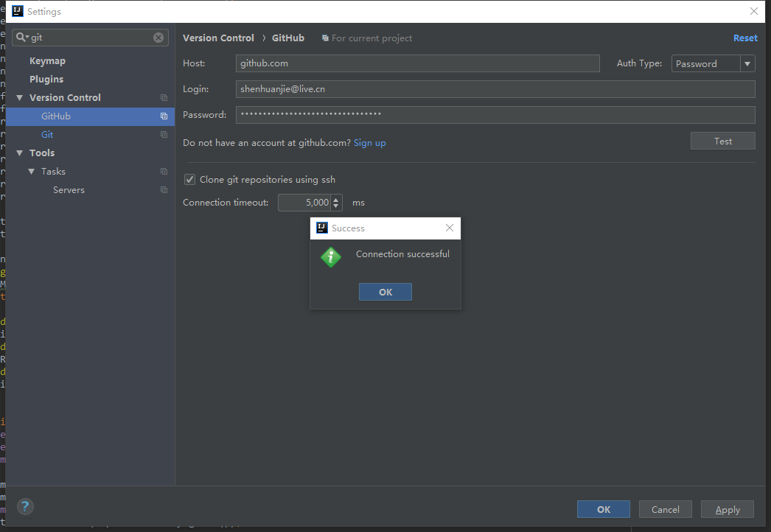Click Reset link
771x532 pixels.
click(x=745, y=38)
